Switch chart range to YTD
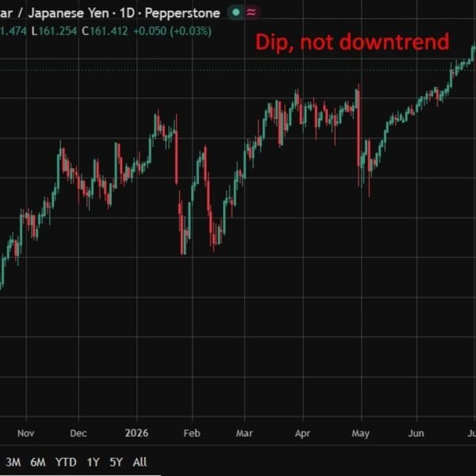The image size is (476, 476). click(66, 462)
